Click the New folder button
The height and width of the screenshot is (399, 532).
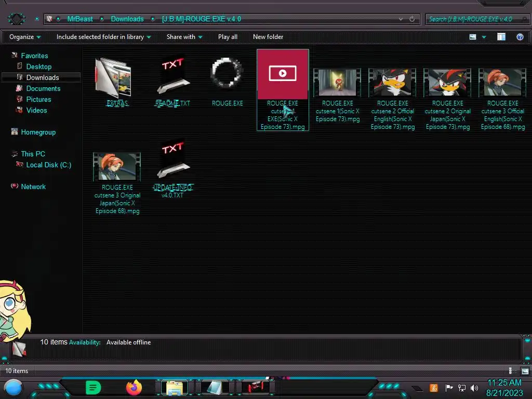pyautogui.click(x=268, y=37)
